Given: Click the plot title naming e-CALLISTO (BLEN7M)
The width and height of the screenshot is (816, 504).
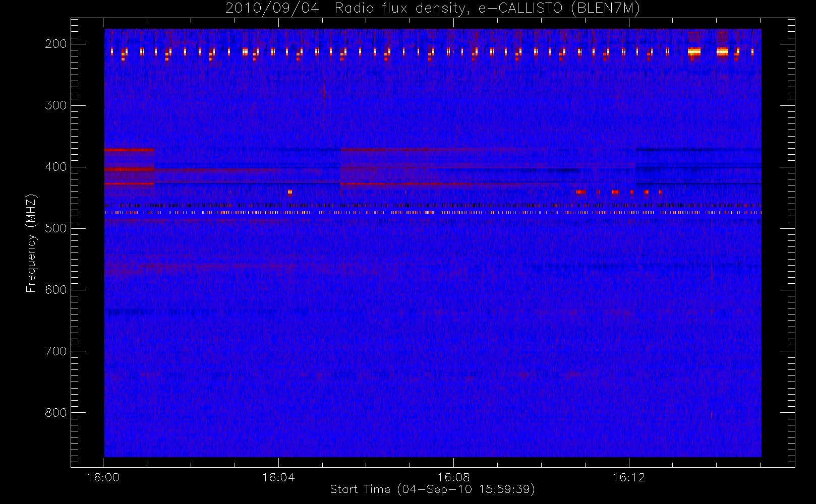Looking at the screenshot, I should coord(433,9).
